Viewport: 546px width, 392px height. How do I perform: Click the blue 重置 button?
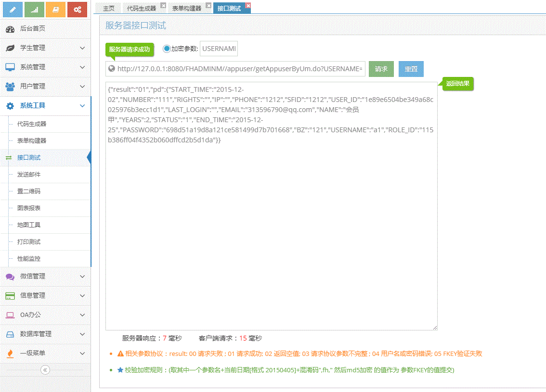pos(411,69)
